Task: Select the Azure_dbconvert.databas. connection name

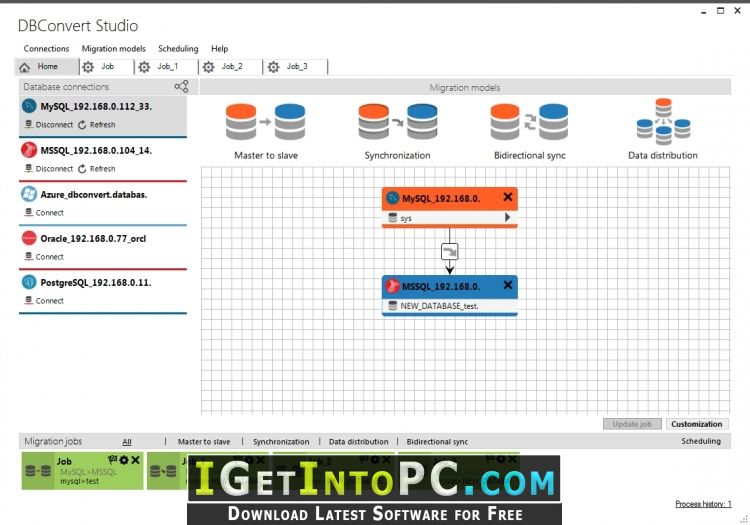Action: pyautogui.click(x=94, y=194)
